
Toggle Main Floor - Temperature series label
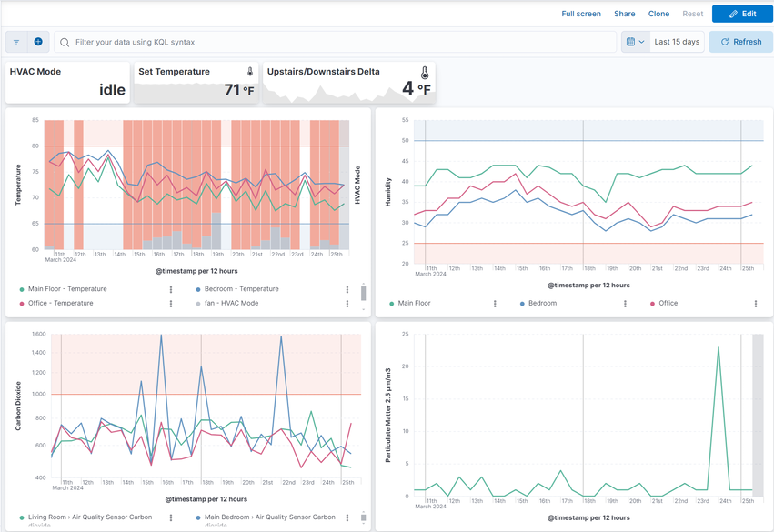click(x=67, y=288)
